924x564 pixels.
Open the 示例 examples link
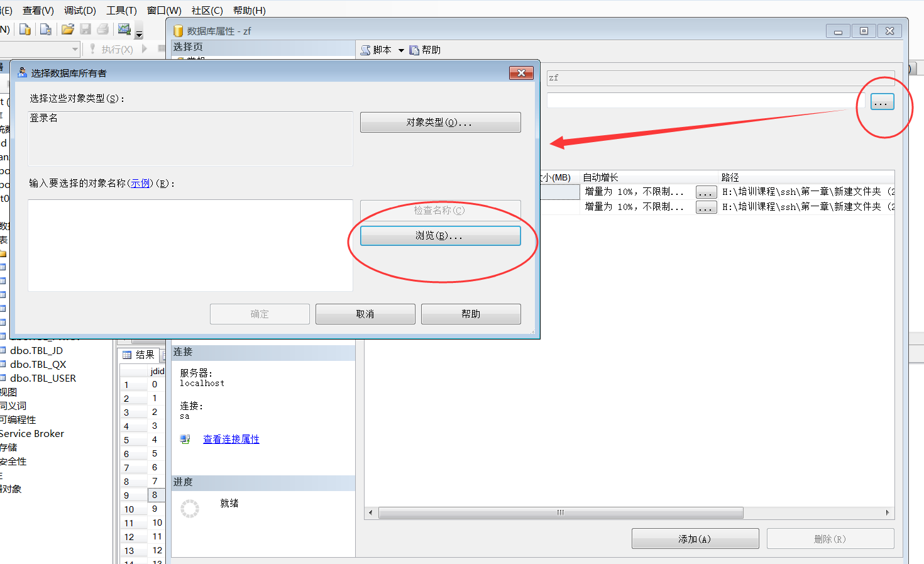141,183
